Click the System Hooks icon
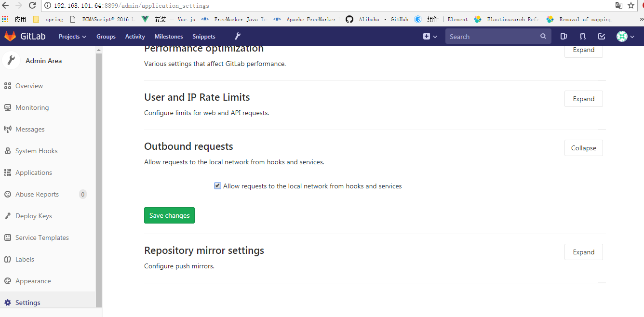The height and width of the screenshot is (317, 644). click(7, 151)
